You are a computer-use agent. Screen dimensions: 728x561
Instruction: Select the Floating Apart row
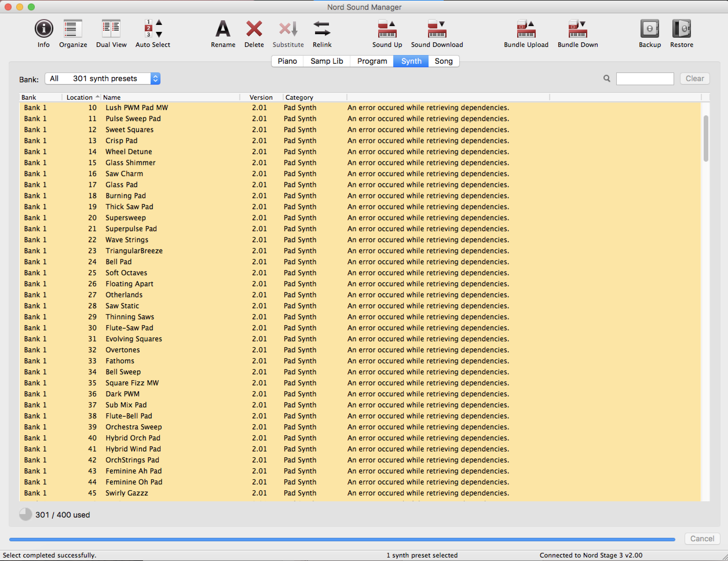pos(360,283)
